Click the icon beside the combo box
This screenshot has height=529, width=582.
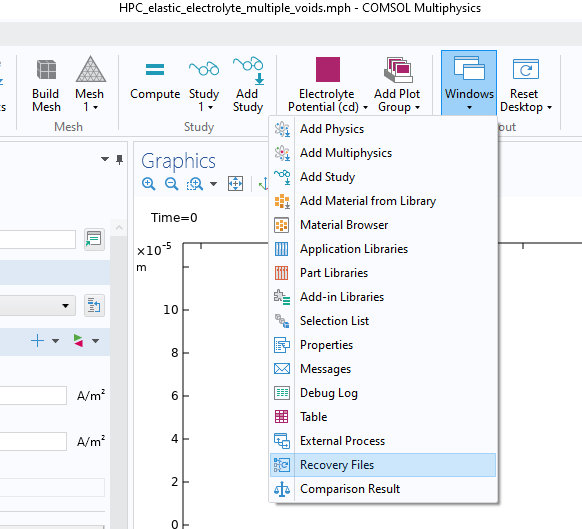coord(94,306)
